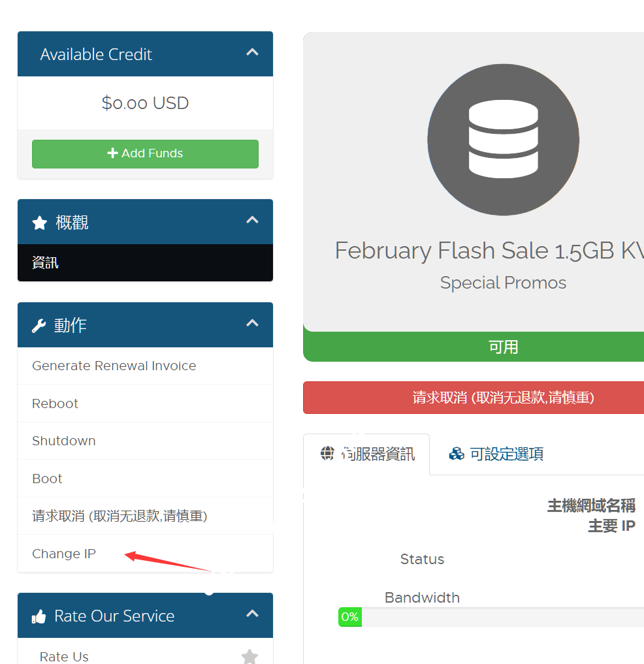Collapse the Rate Our Service panel

252,614
